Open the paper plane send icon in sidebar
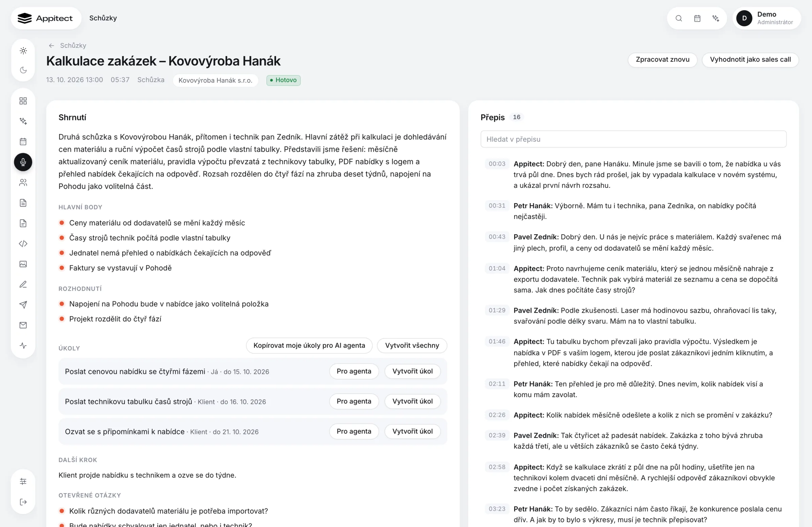 tap(23, 305)
